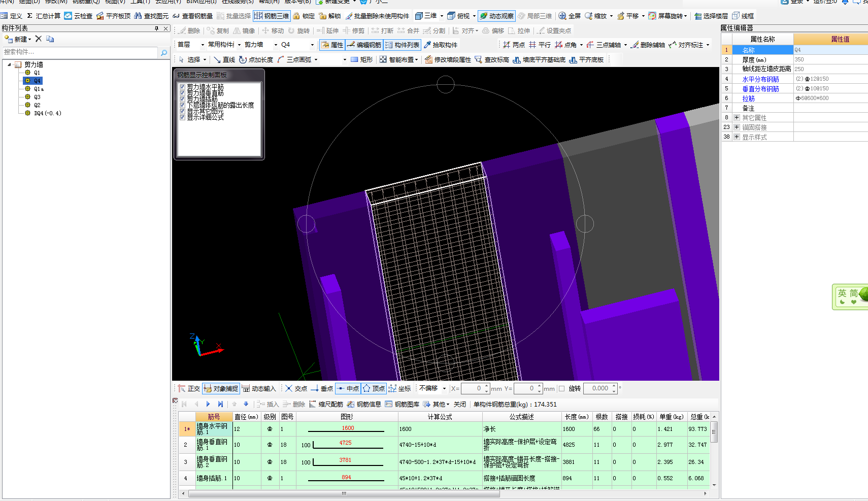Screen dimensions: 868x501
Task: Uncheck 剪力墙水平筋 checkbox
Action: click(182, 87)
